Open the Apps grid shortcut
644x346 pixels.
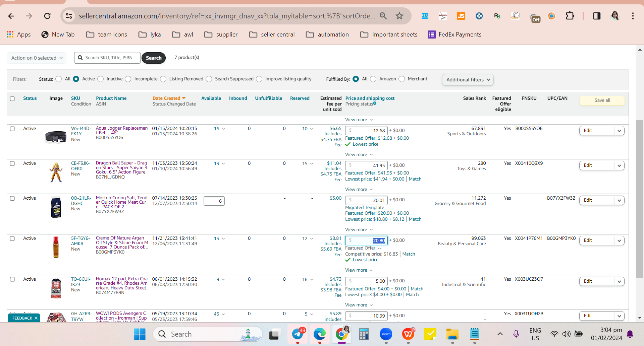tap(19, 34)
